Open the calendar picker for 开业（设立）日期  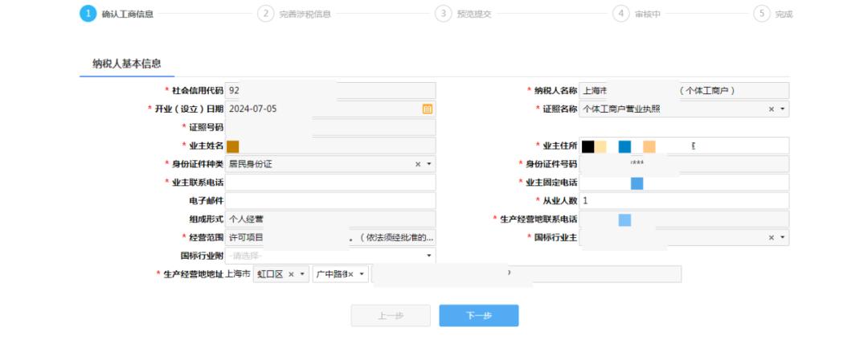(428, 109)
